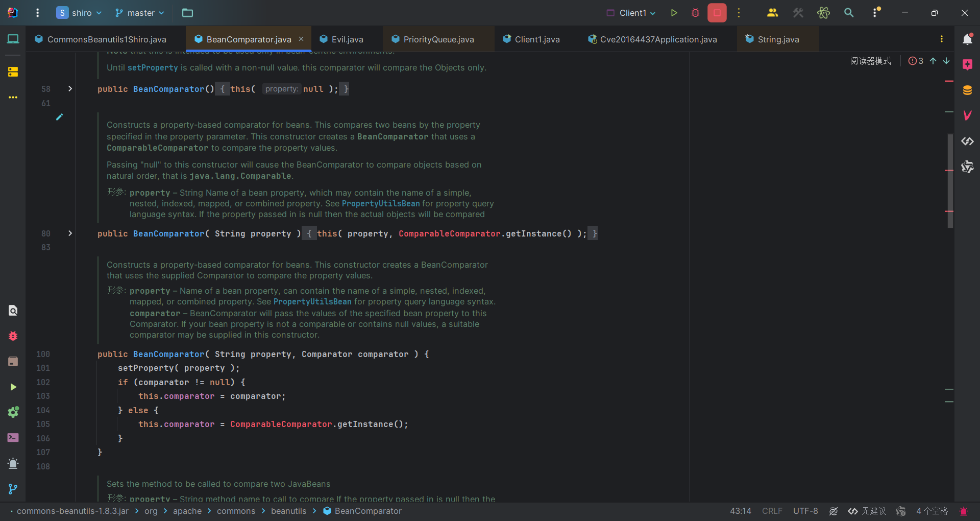The height and width of the screenshot is (521, 980).
Task: Start debugging with the bug icon
Action: point(695,13)
